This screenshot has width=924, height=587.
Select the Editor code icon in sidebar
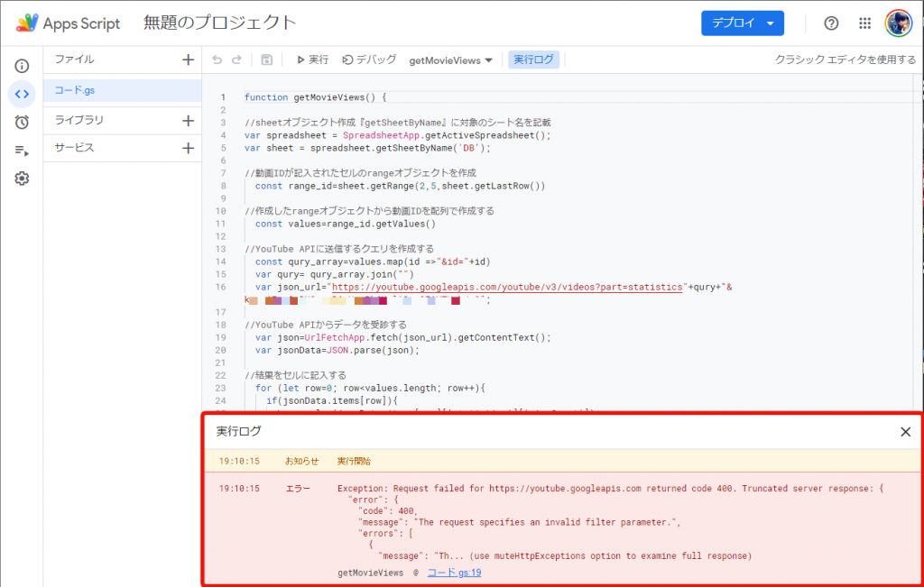click(22, 95)
